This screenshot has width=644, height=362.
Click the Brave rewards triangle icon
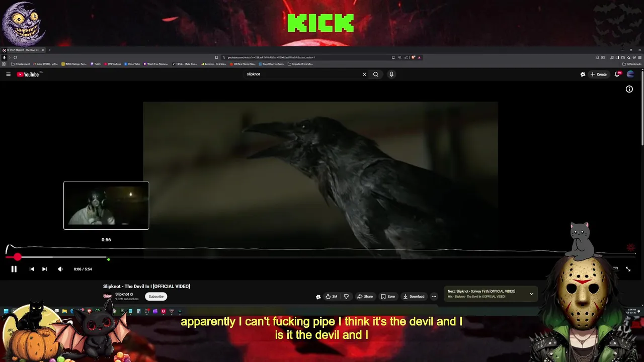419,57
